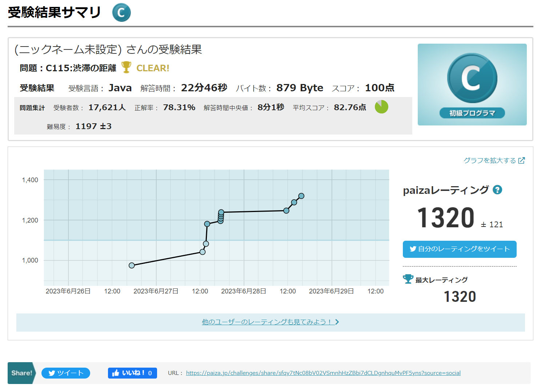Select the highest final data point on graph

click(x=301, y=196)
